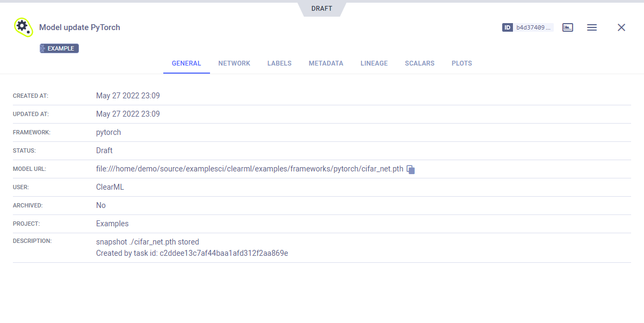
Task: Click the Examples project value
Action: coord(112,224)
